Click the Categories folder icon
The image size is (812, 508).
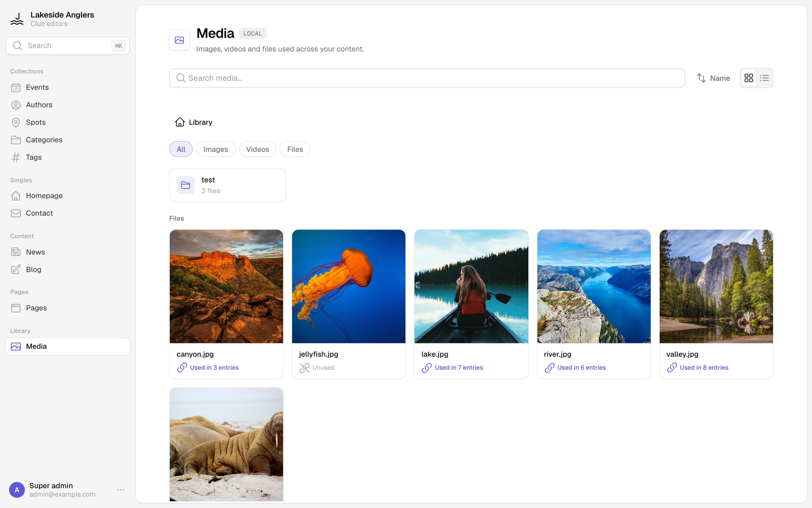pyautogui.click(x=16, y=140)
